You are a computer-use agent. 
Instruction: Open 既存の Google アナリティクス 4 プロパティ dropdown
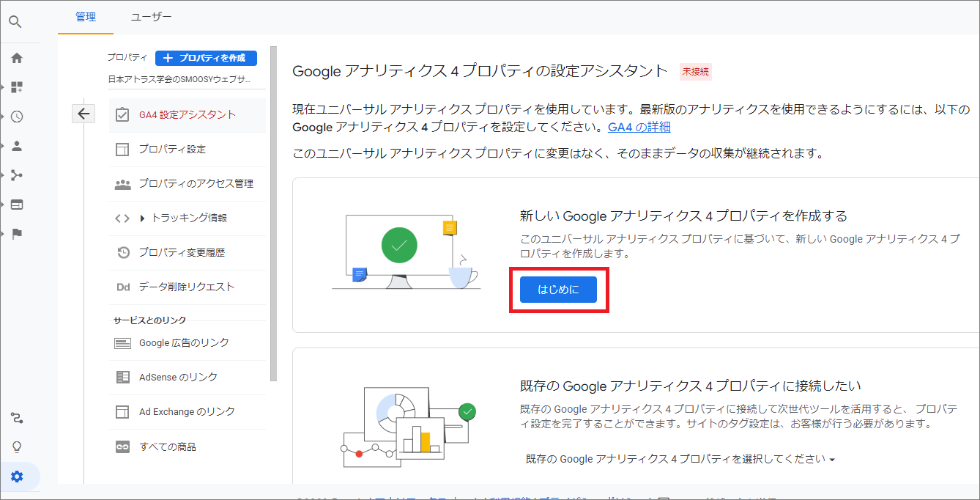coord(680,459)
